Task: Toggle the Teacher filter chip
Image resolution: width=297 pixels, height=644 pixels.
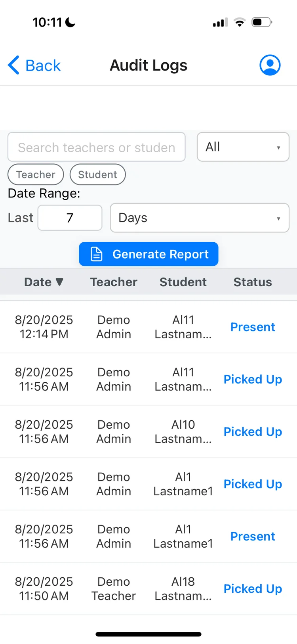Action: click(36, 174)
